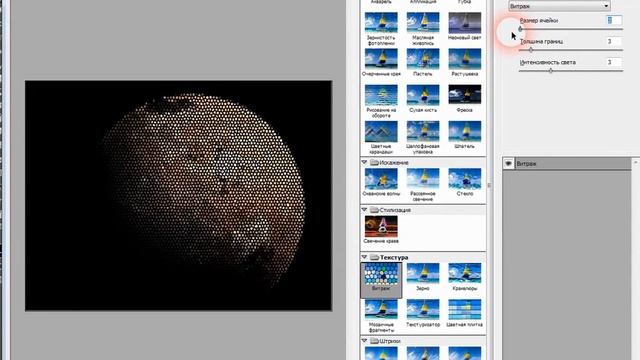Select the Масляная живопись filter thumbnail
The height and width of the screenshot is (360, 640).
(x=423, y=22)
